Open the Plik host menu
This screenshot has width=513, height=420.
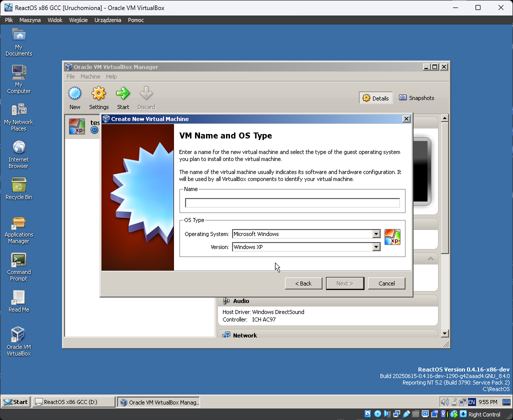[9, 20]
